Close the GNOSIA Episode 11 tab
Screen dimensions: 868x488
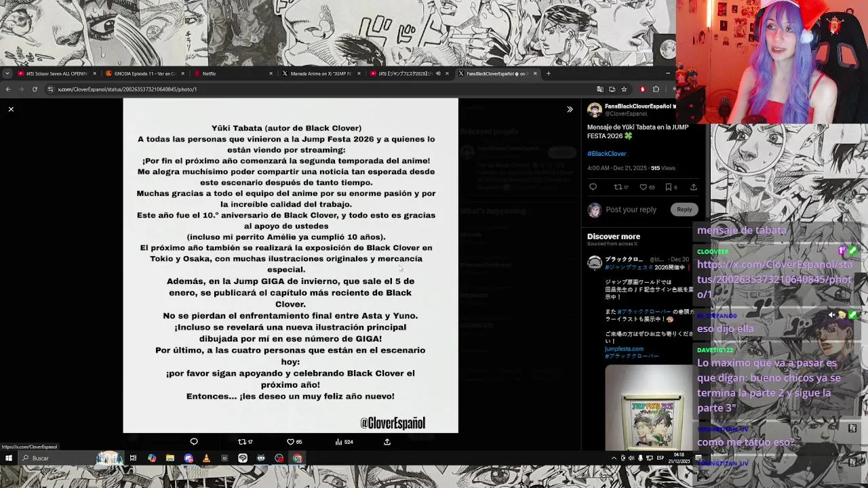pos(182,73)
